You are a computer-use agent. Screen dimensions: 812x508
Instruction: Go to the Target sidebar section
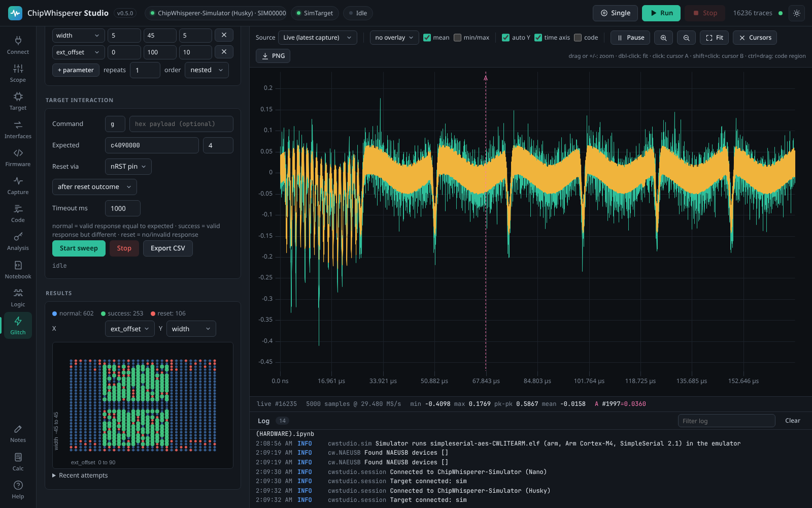(18, 101)
